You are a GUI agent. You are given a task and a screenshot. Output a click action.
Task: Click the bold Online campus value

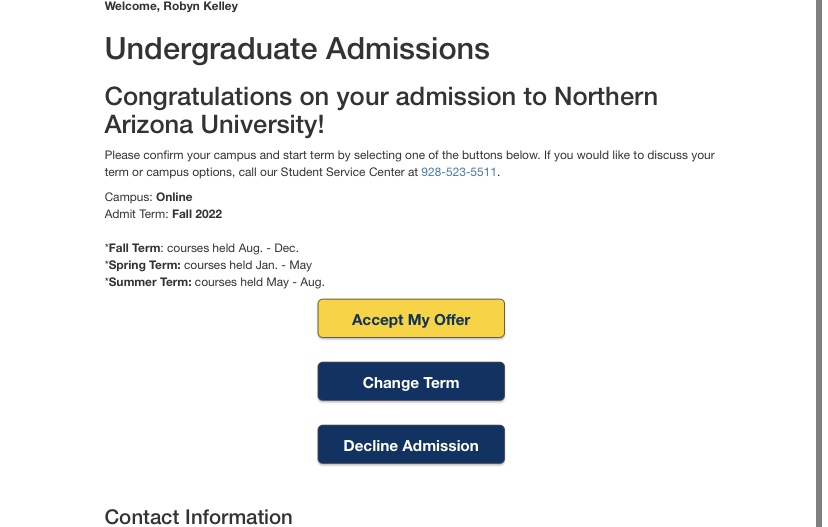(174, 197)
